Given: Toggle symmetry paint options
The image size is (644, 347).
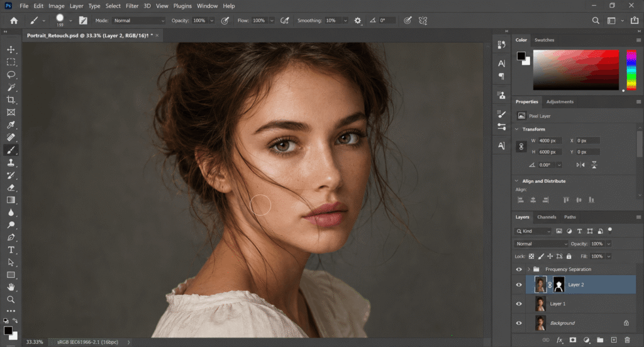Looking at the screenshot, I should 423,21.
